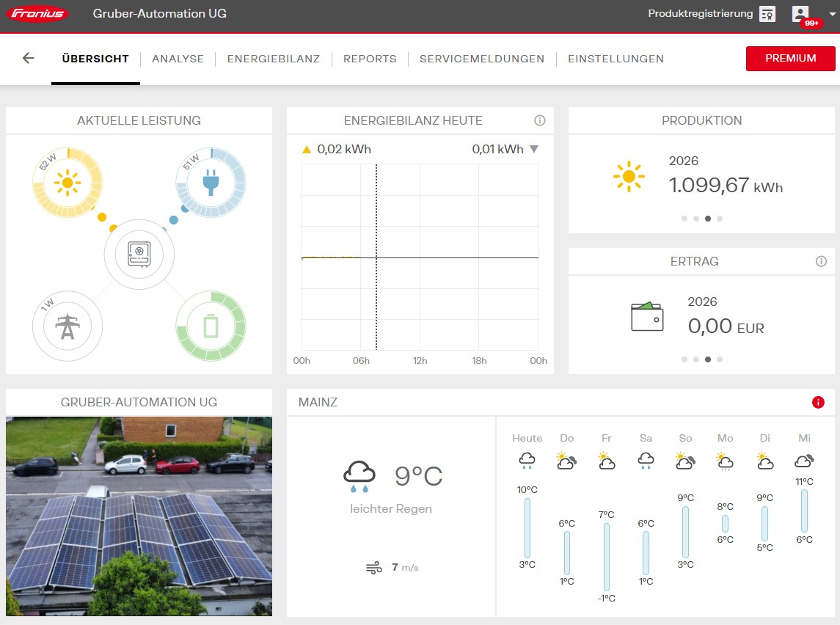Switch to the Analyse tab

click(178, 59)
